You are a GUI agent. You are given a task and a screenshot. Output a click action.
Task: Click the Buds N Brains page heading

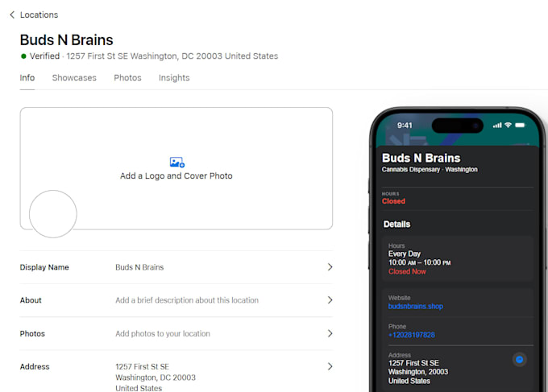pyautogui.click(x=66, y=40)
